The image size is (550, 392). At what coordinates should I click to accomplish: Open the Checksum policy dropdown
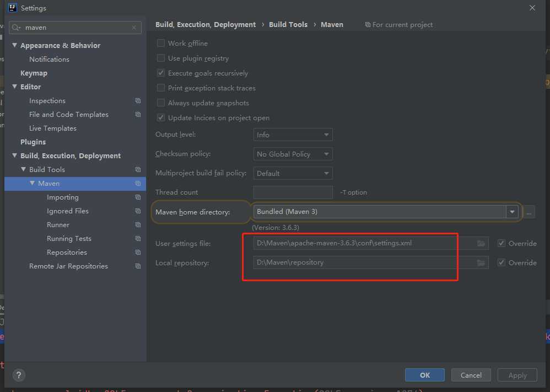tap(293, 154)
